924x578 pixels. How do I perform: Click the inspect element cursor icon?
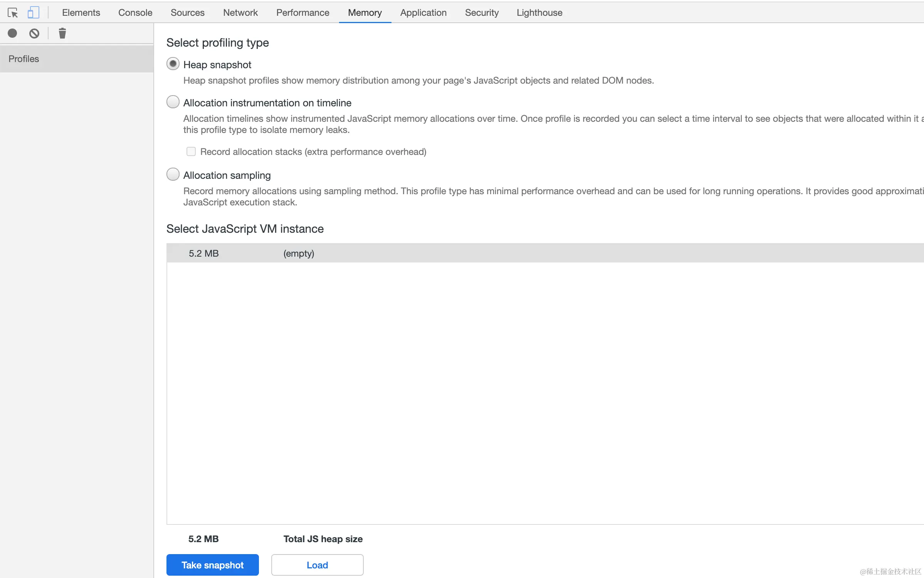click(x=13, y=13)
